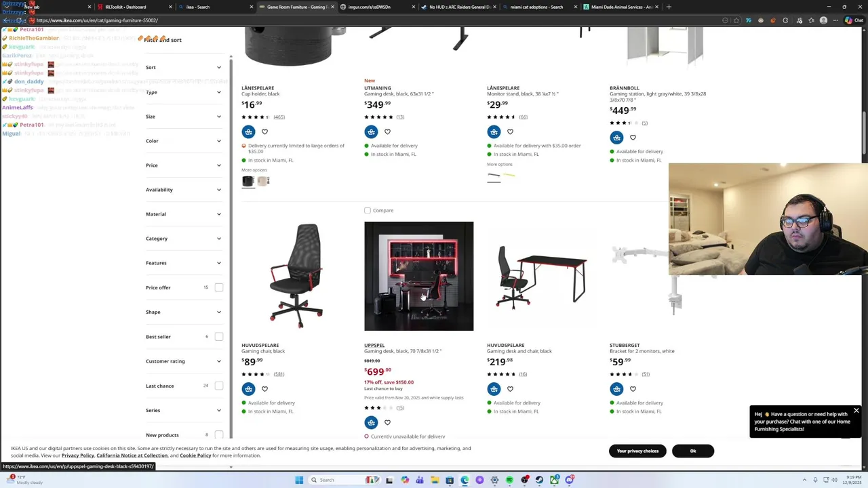The width and height of the screenshot is (868, 488).
Task: Open the Cookie Policy link
Action: tap(195, 455)
